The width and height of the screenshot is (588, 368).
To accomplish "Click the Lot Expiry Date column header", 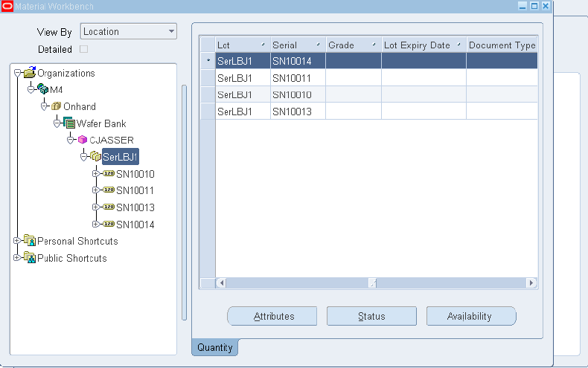I will (424, 45).
